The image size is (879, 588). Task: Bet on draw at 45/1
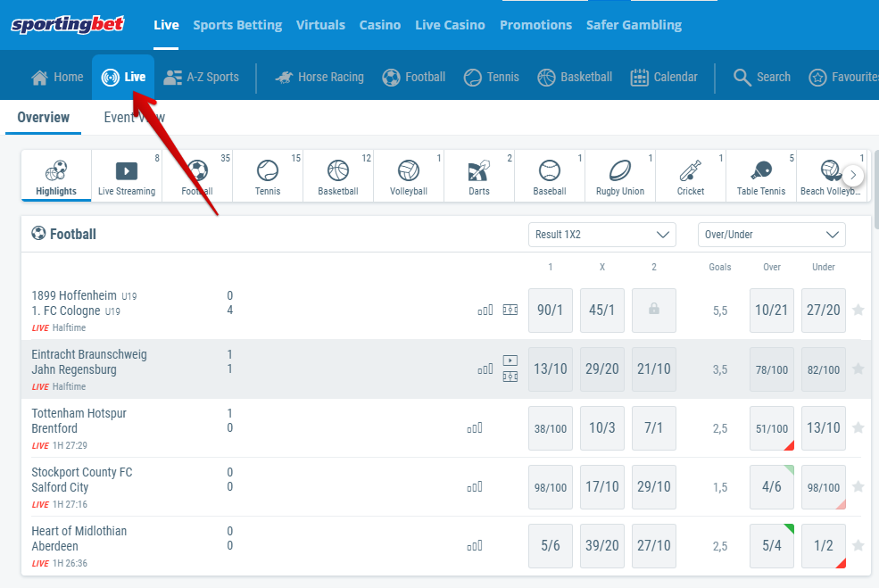pyautogui.click(x=602, y=311)
